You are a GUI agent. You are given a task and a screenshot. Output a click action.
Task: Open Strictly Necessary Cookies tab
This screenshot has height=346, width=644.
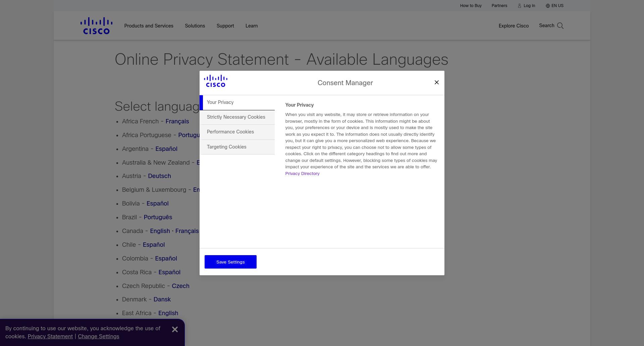tap(237, 117)
